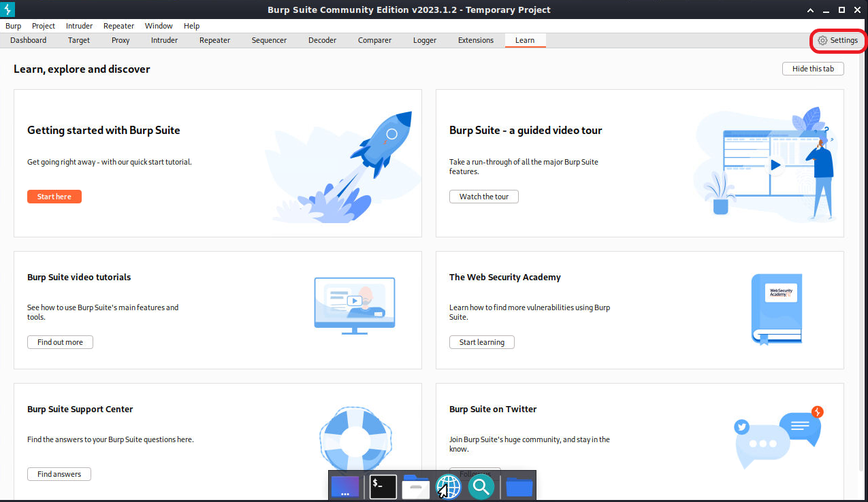
Task: Click the 'Burp Suite Support Center' heading
Action: point(80,409)
